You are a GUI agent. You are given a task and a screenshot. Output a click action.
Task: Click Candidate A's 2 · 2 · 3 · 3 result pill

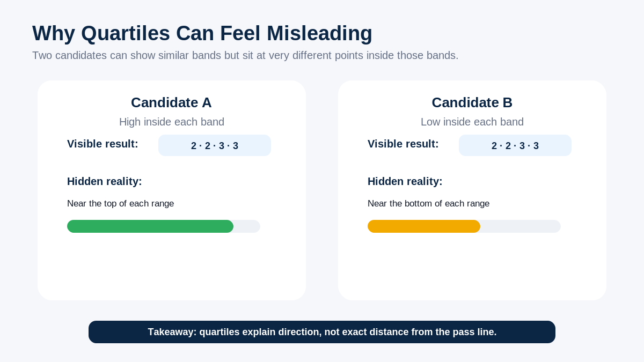(x=215, y=145)
